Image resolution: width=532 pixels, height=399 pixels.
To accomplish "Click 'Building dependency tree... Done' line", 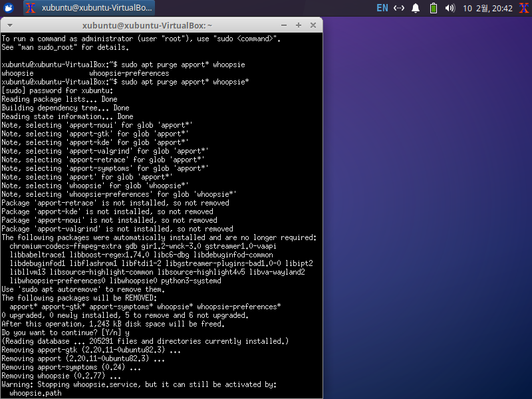I will [65, 108].
